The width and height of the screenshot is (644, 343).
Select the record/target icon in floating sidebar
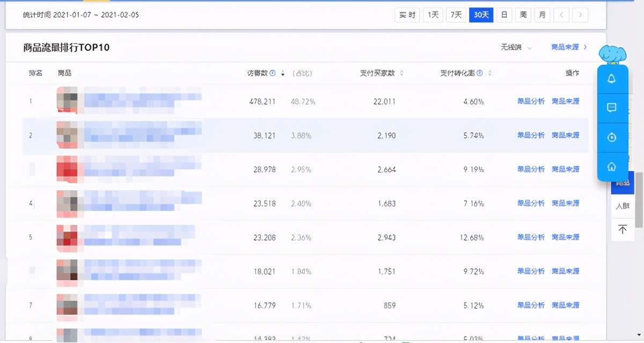tap(612, 136)
